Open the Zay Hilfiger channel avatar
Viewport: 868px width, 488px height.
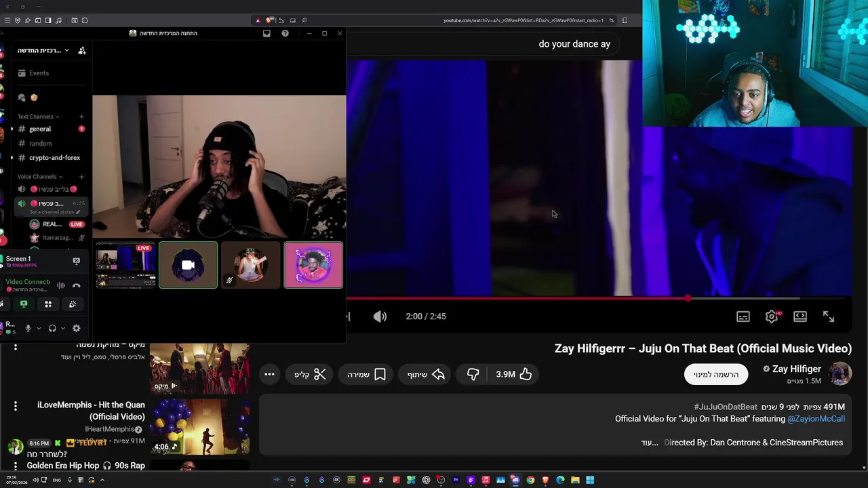840,374
